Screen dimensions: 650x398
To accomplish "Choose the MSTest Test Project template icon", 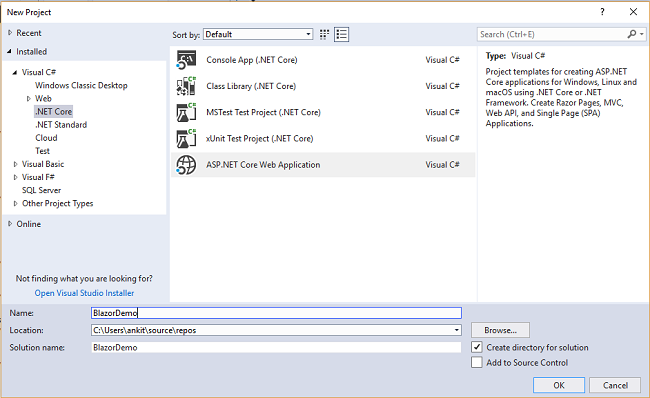I will coord(186,112).
